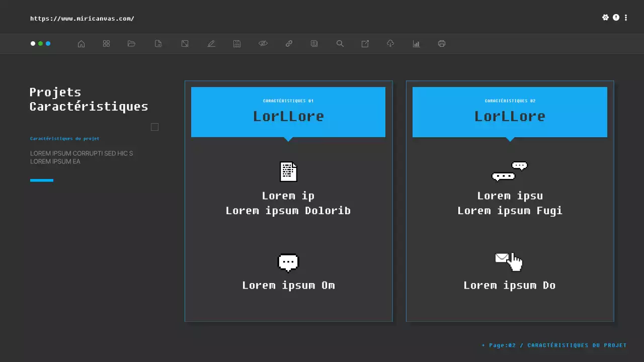The image size is (644, 362).
Task: Click the printer icon
Action: pyautogui.click(x=442, y=44)
